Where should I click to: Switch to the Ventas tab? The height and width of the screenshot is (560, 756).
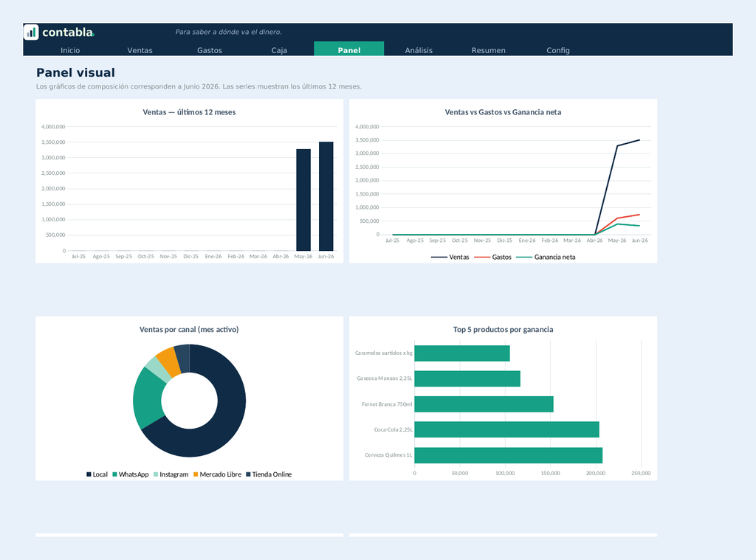140,50
